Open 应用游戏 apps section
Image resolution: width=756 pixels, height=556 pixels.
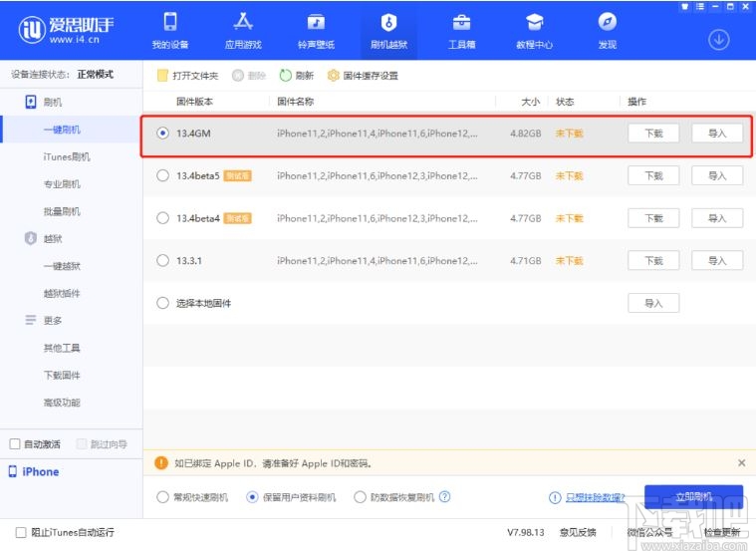click(x=243, y=31)
